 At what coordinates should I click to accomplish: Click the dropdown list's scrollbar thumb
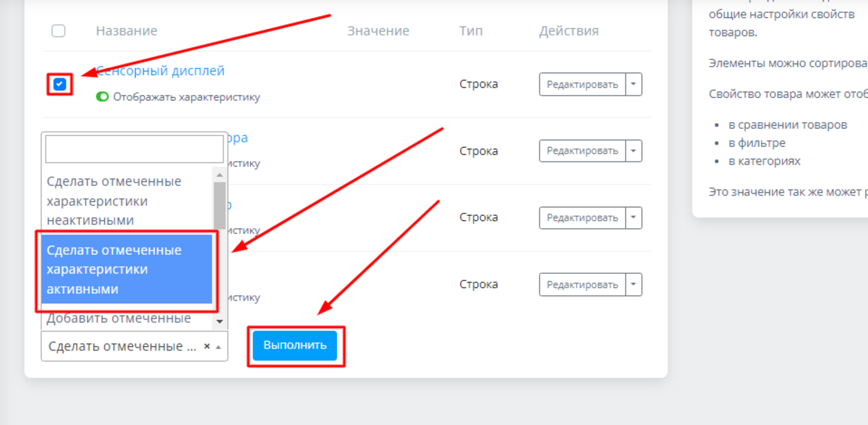(220, 205)
